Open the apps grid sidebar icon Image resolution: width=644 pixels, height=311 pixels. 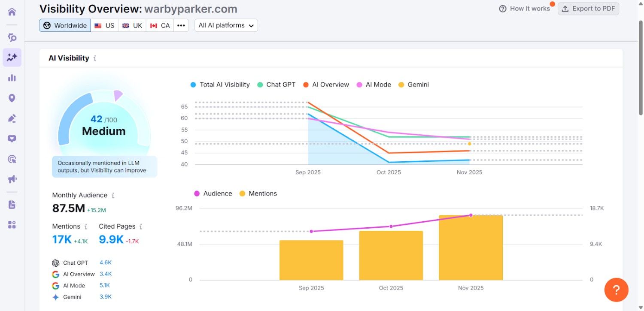click(12, 225)
